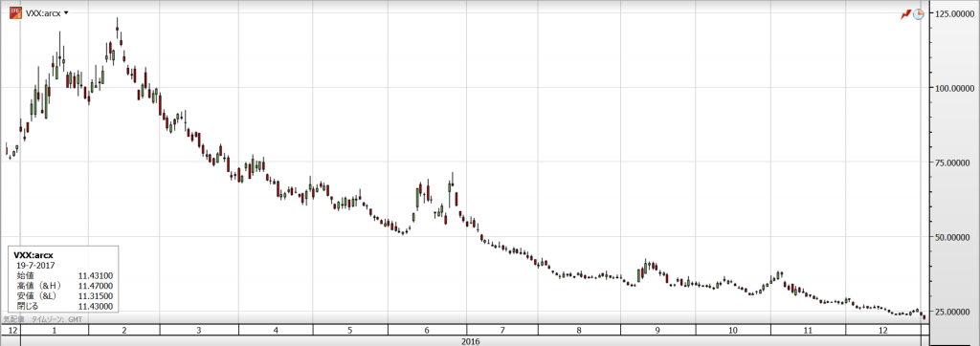The height and width of the screenshot is (346, 980).
Task: Click the 安値（&L） low price label
Action: coord(37,295)
